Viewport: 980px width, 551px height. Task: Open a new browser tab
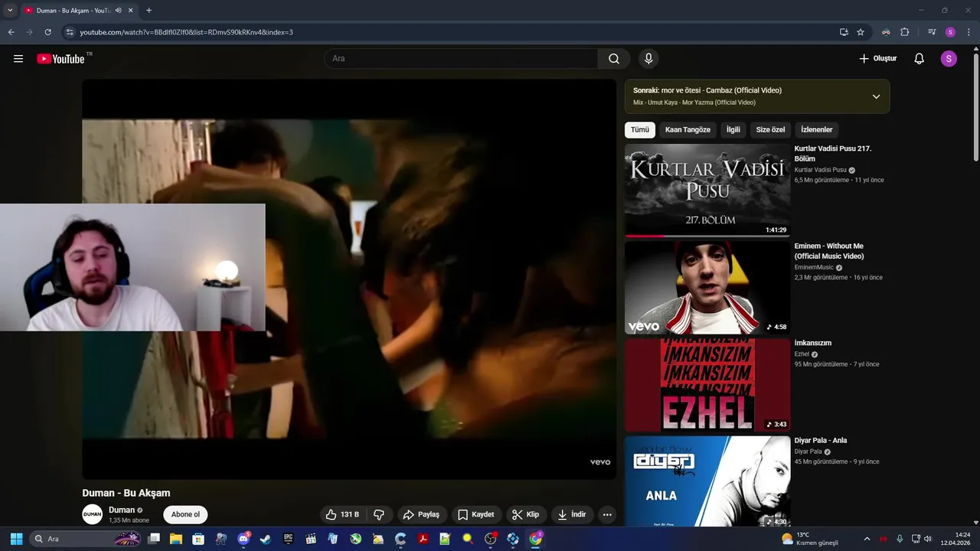pos(149,11)
